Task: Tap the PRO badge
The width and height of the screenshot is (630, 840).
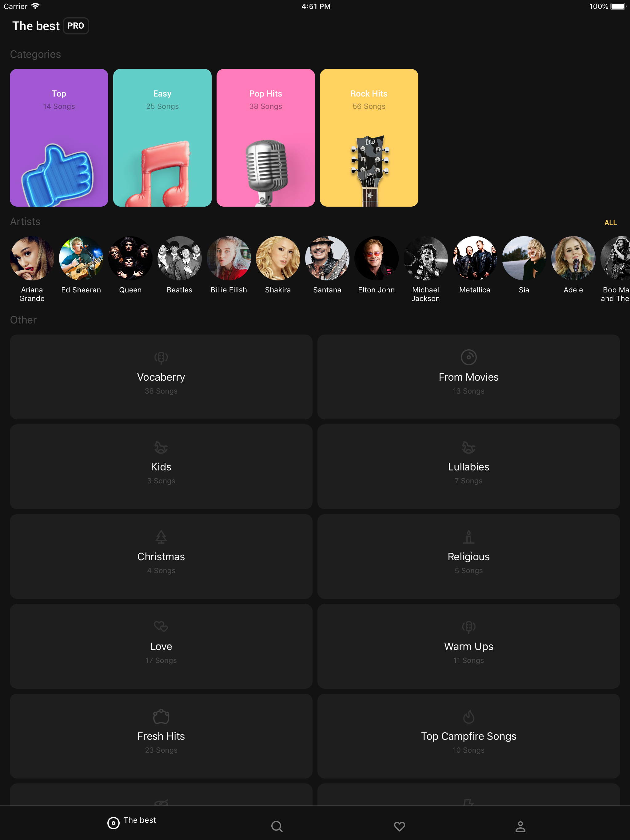Action: [x=76, y=26]
